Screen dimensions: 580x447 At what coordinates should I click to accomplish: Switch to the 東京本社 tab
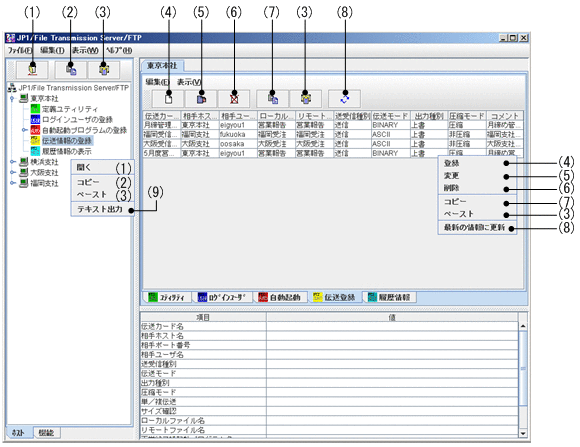point(162,66)
